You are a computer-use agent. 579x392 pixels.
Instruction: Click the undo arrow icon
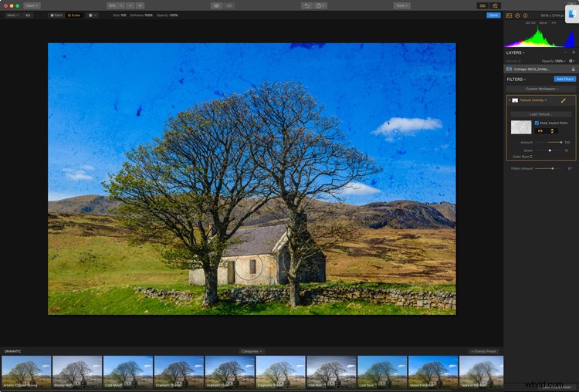pyautogui.click(x=306, y=5)
